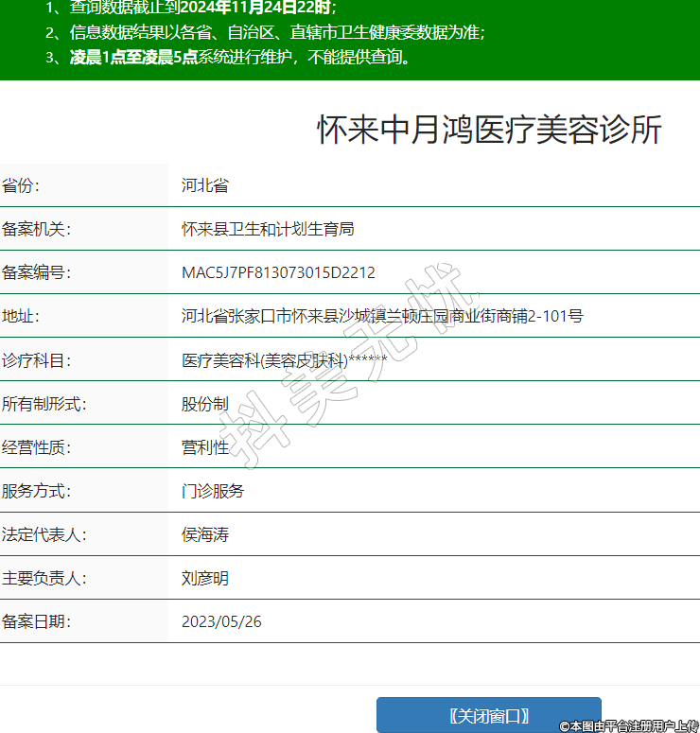
Task: Click the main person in charge 刘彦明
Action: pos(205,578)
